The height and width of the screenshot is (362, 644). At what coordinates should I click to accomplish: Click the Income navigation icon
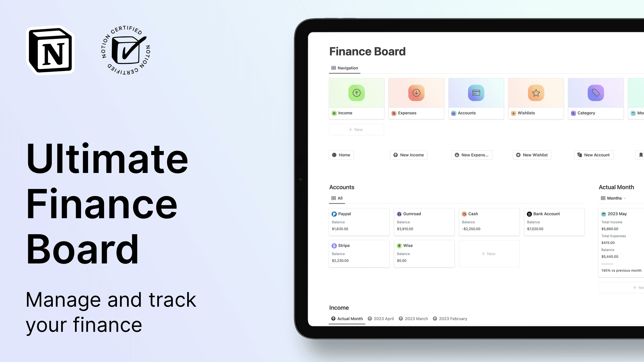point(356,93)
